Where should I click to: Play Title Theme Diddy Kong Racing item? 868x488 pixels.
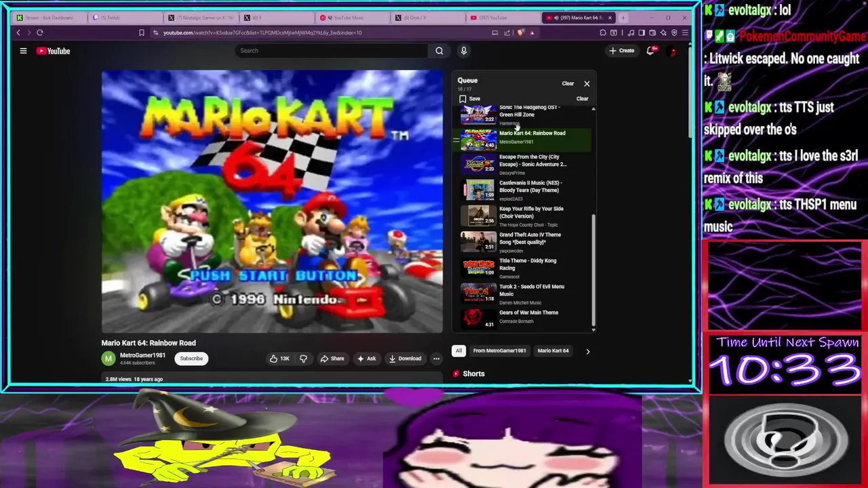coord(522,268)
